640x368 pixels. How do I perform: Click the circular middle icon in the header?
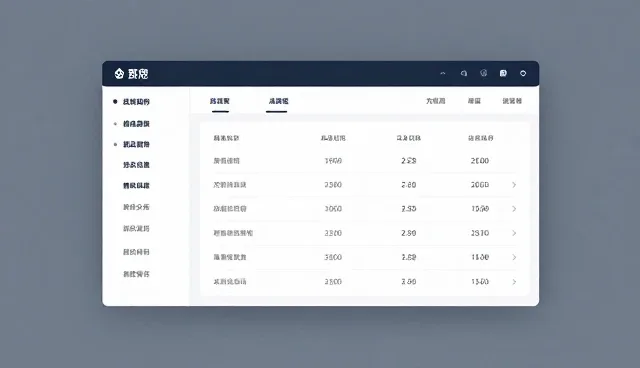(x=484, y=73)
